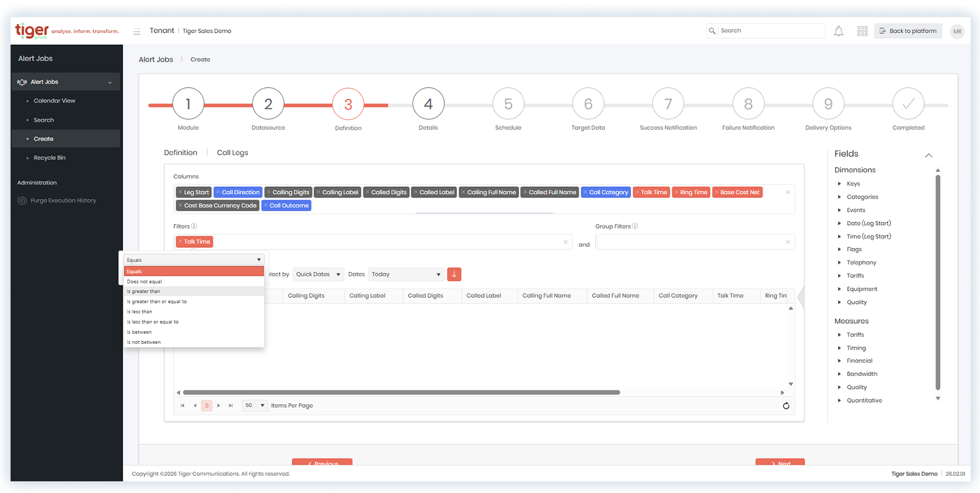Click the Fields panel vertical scrollbar
980x493 pixels.
[938, 282]
